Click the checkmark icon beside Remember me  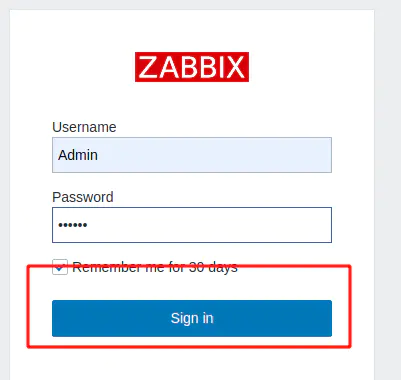(x=60, y=267)
